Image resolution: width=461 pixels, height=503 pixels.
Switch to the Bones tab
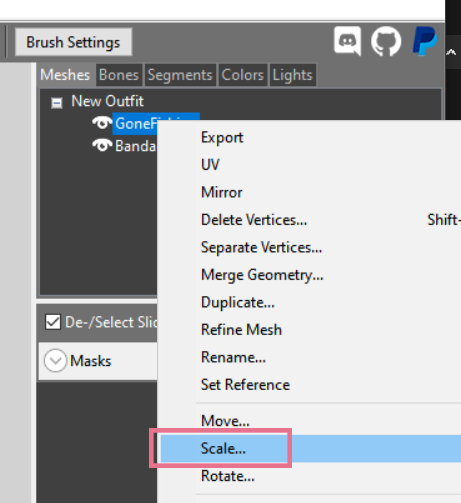pos(119,75)
